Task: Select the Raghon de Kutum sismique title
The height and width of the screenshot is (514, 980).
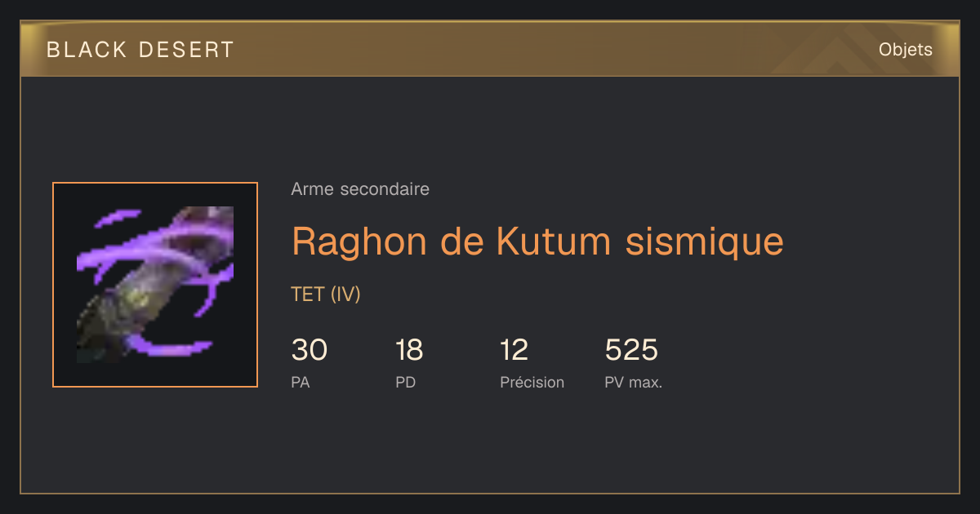Action: [537, 241]
